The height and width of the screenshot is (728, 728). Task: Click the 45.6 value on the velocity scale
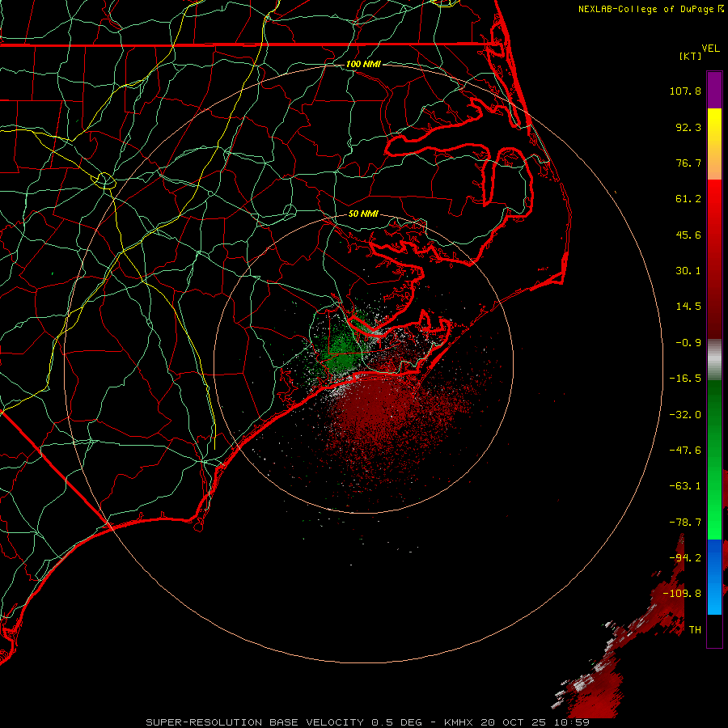click(688, 235)
